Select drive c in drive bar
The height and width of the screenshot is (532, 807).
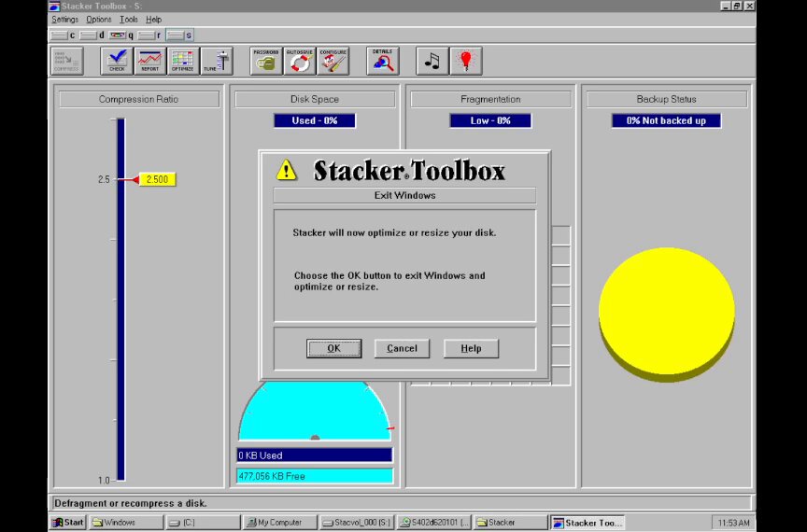64,35
